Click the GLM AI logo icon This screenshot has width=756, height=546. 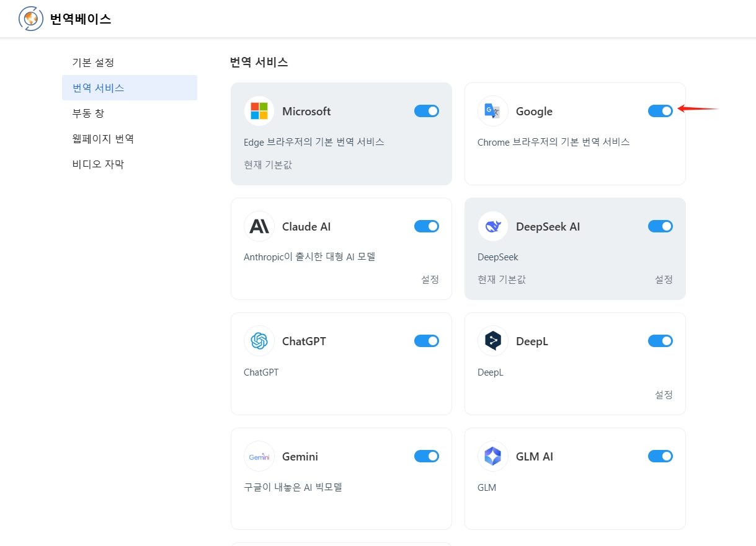[x=493, y=456]
